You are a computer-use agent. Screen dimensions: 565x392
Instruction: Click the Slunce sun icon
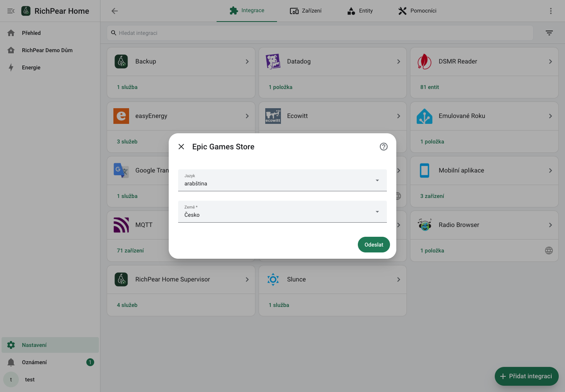(x=273, y=279)
